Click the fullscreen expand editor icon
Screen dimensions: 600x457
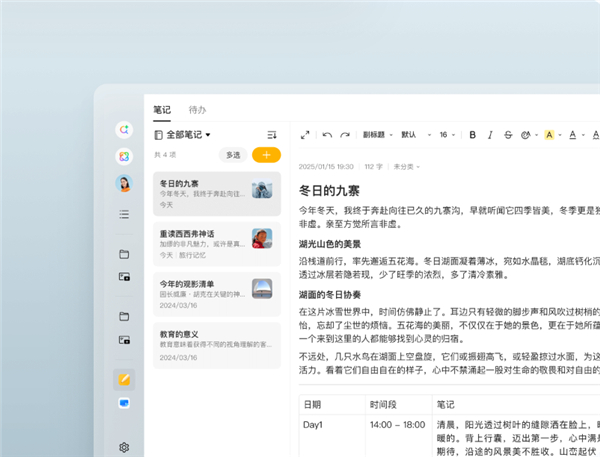click(x=305, y=135)
